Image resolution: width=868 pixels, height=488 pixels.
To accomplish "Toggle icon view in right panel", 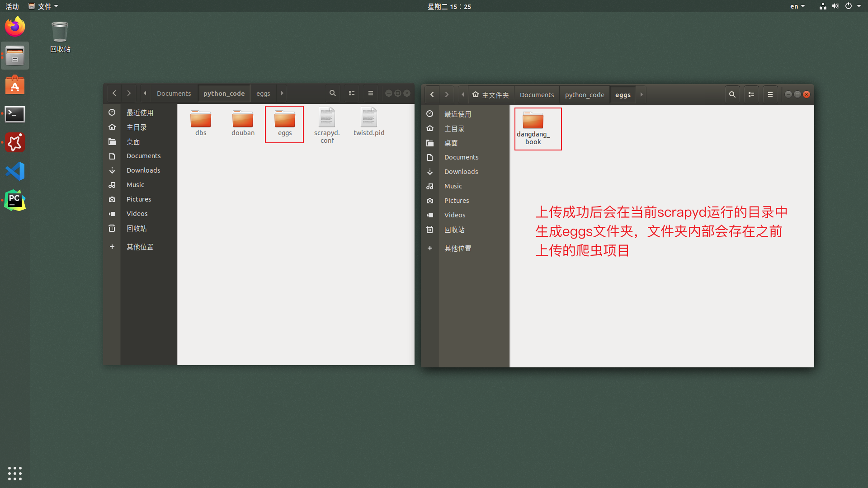I will coord(751,94).
